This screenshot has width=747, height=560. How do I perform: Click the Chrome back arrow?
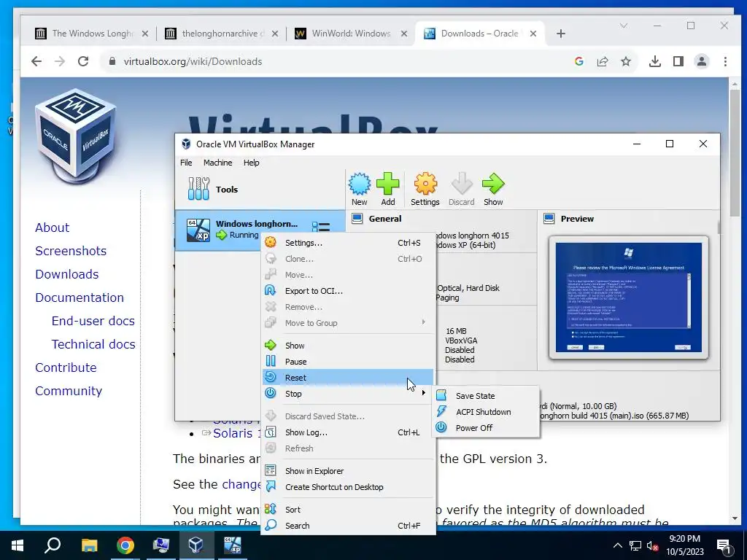pyautogui.click(x=36, y=61)
